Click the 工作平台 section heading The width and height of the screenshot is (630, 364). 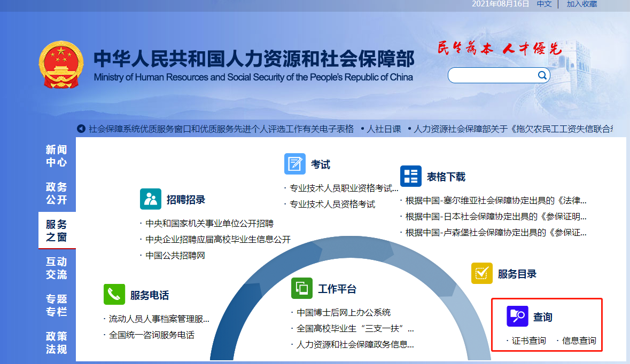click(x=337, y=289)
